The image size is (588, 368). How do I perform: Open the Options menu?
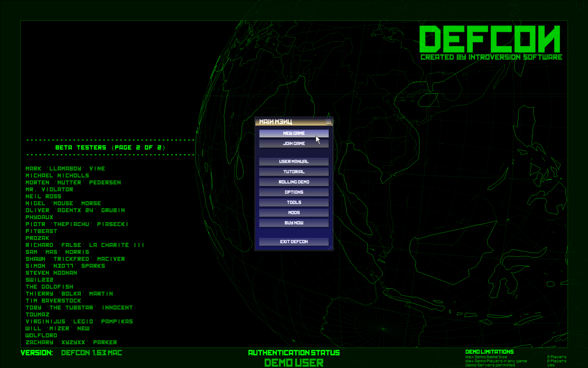coord(294,192)
